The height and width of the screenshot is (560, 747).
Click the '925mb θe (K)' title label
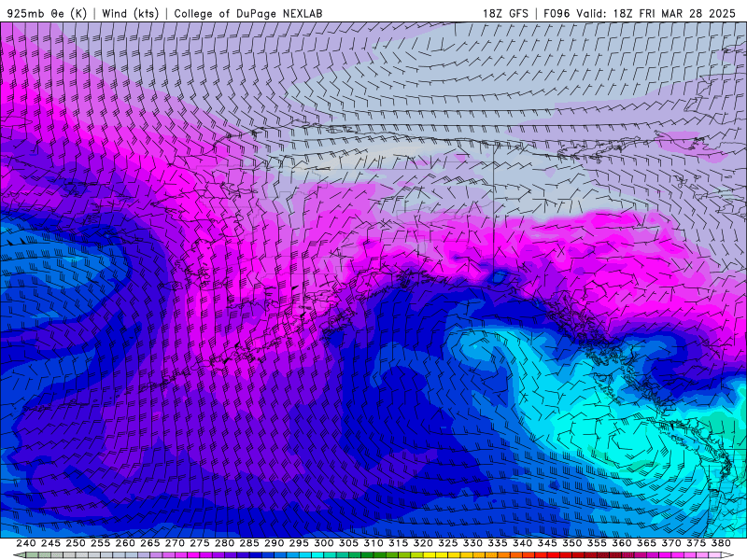(x=47, y=13)
